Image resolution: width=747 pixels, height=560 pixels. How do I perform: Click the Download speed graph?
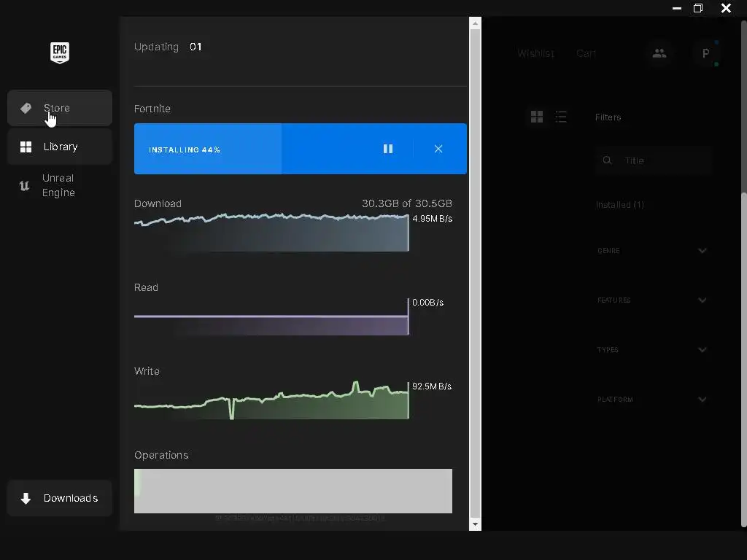[271, 233]
